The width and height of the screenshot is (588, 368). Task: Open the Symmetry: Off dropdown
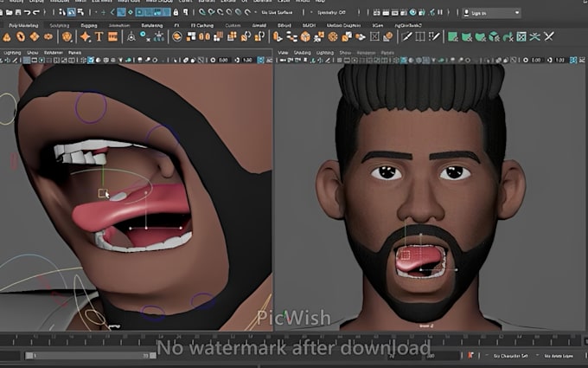click(331, 12)
